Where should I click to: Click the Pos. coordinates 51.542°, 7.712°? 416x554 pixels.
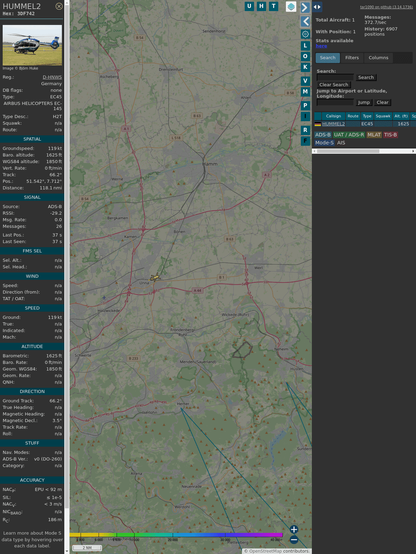(x=44, y=181)
